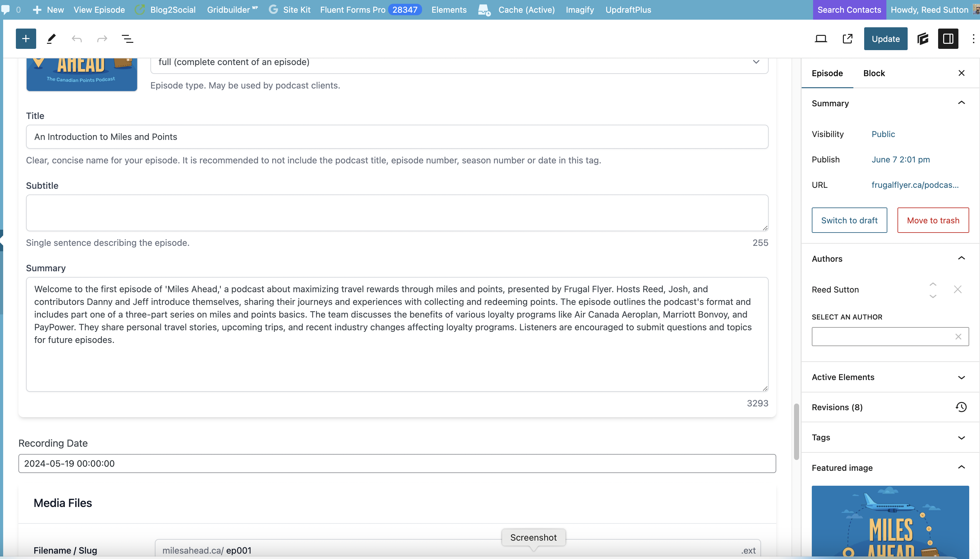
Task: Change visibility from Public
Action: point(883,134)
